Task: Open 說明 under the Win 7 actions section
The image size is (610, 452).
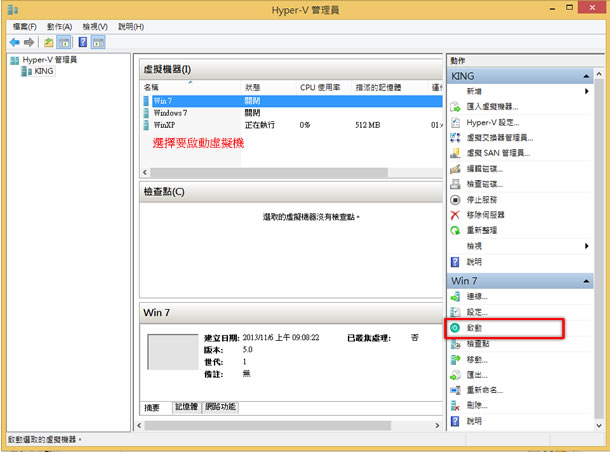Action: (474, 421)
